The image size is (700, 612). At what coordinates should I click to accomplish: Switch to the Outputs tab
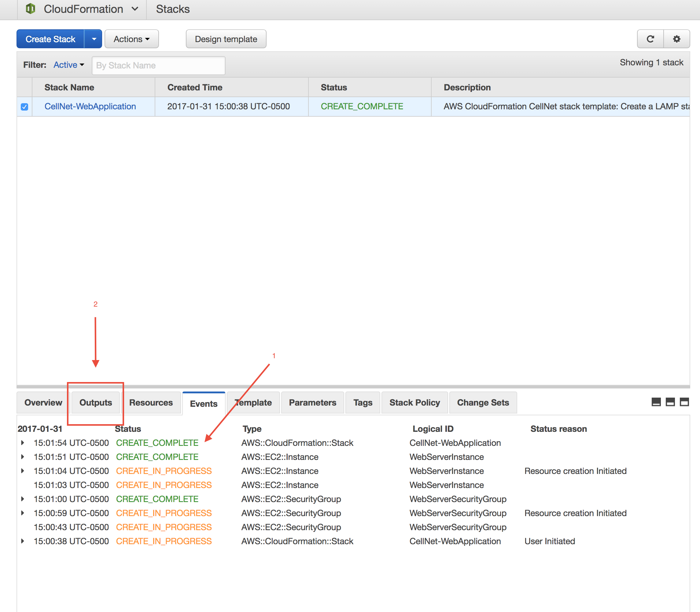click(x=95, y=401)
